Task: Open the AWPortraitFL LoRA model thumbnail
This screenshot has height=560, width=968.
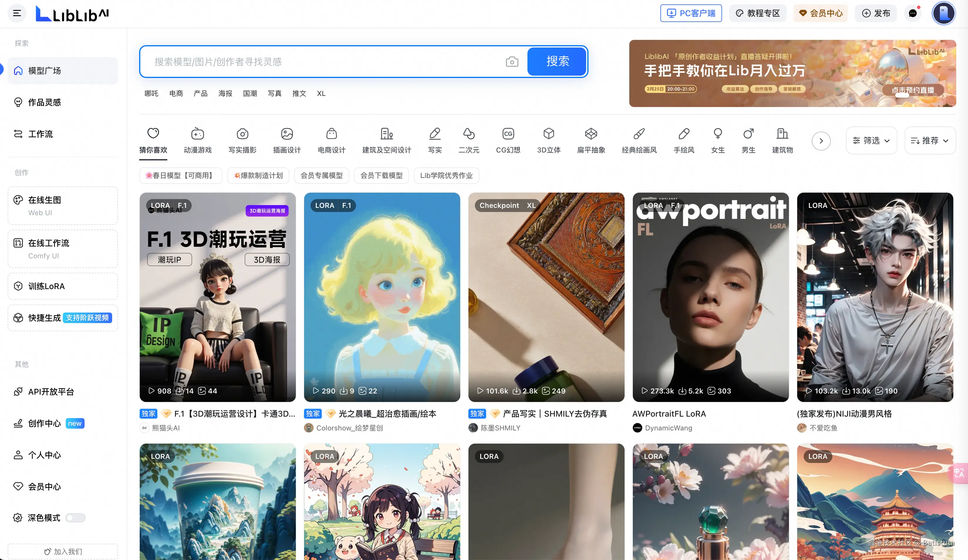Action: 710,297
